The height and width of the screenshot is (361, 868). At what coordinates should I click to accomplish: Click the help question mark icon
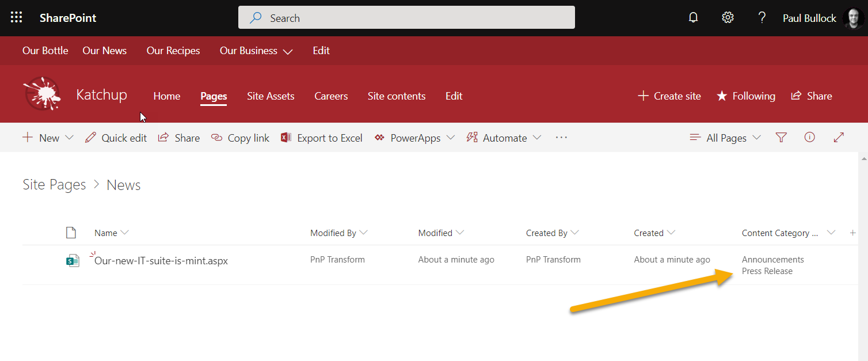(x=762, y=18)
